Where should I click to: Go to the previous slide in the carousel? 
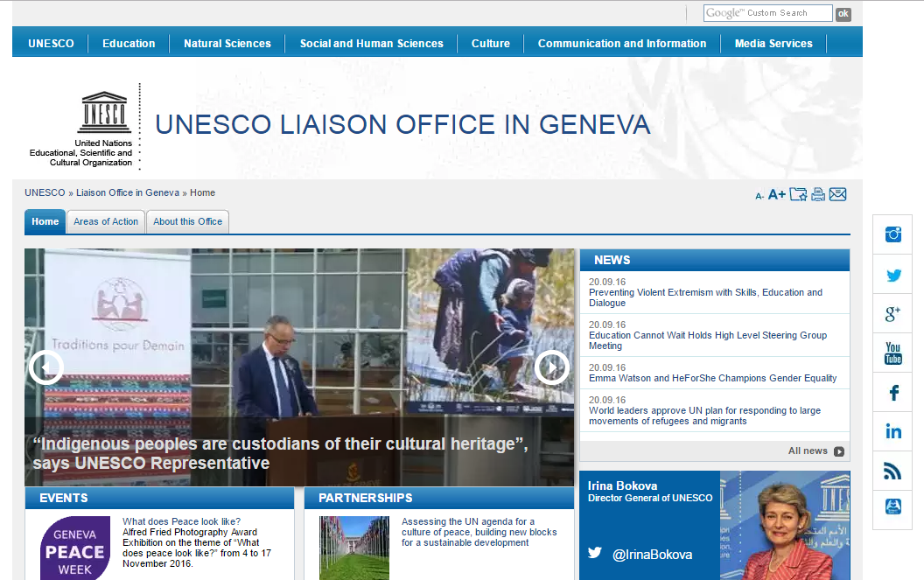[x=46, y=367]
